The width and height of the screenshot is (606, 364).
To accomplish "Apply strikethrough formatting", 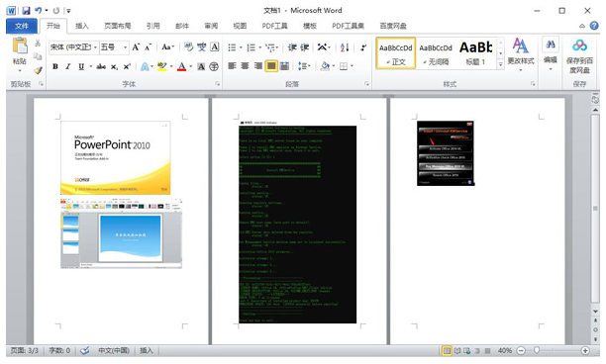I will (101, 66).
